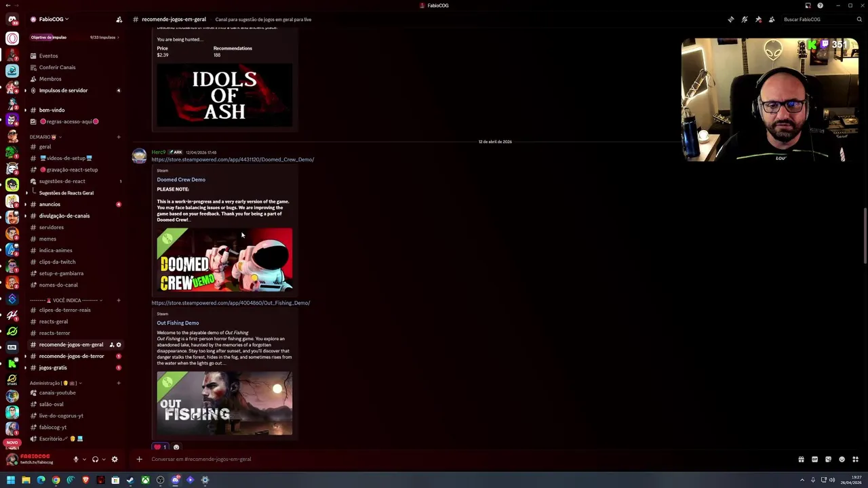Click the plus attachment button in the message bar
Viewport: 868px width, 488px height.
[x=139, y=460]
